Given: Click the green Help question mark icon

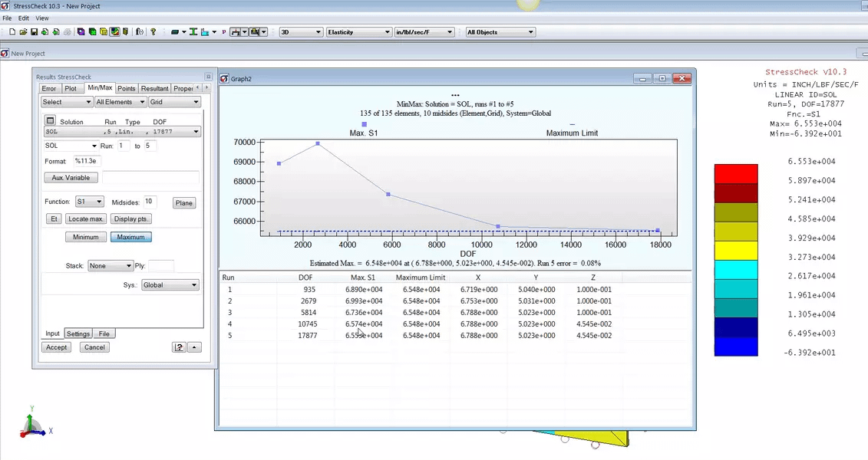Looking at the screenshot, I should click(x=152, y=31).
